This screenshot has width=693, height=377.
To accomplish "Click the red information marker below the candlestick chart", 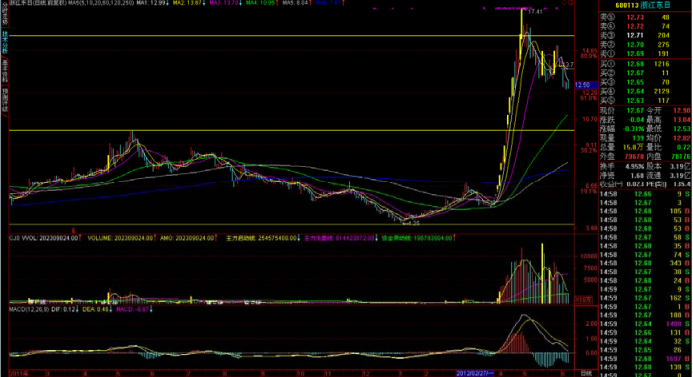I will pos(74,230).
